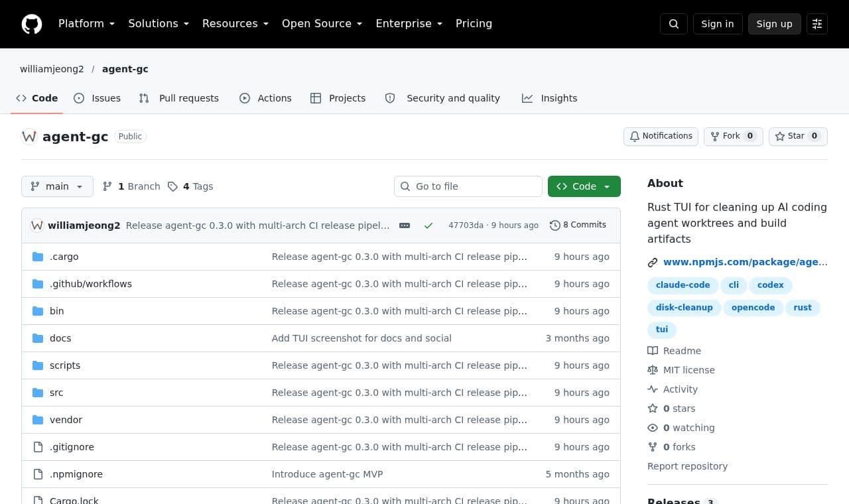
Task: Click the .gitignore file icon
Action: pos(38,447)
